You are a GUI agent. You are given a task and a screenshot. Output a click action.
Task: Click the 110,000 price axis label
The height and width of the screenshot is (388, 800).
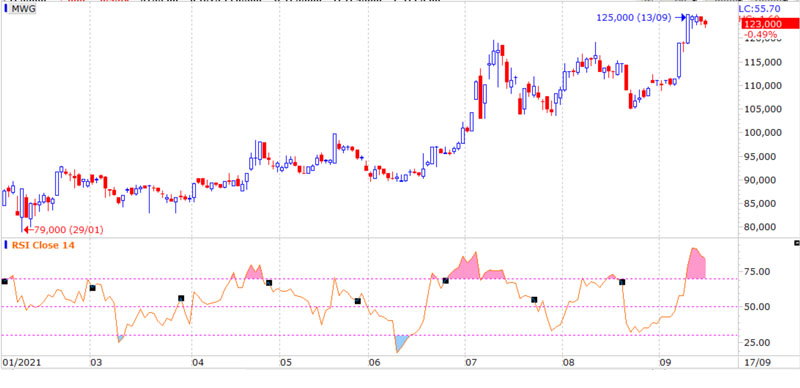[x=764, y=85]
